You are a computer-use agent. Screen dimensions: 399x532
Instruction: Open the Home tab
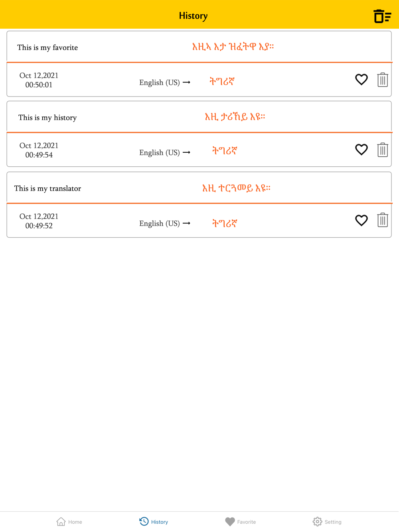[x=69, y=522]
